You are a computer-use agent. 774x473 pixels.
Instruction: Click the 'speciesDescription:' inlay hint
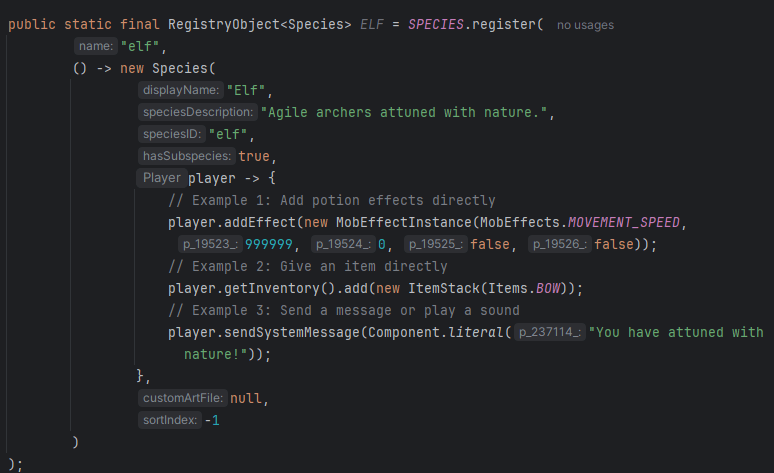pyautogui.click(x=198, y=112)
